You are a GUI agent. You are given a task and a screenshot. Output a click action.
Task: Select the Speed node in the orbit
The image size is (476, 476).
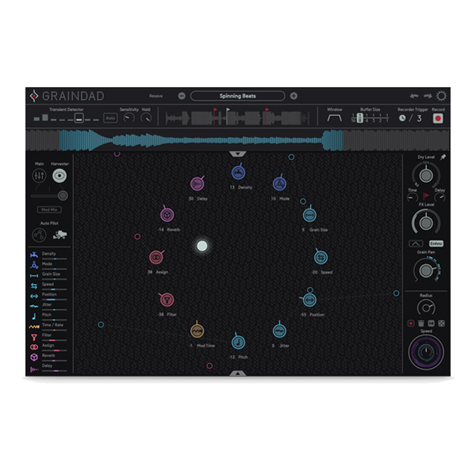(x=320, y=257)
